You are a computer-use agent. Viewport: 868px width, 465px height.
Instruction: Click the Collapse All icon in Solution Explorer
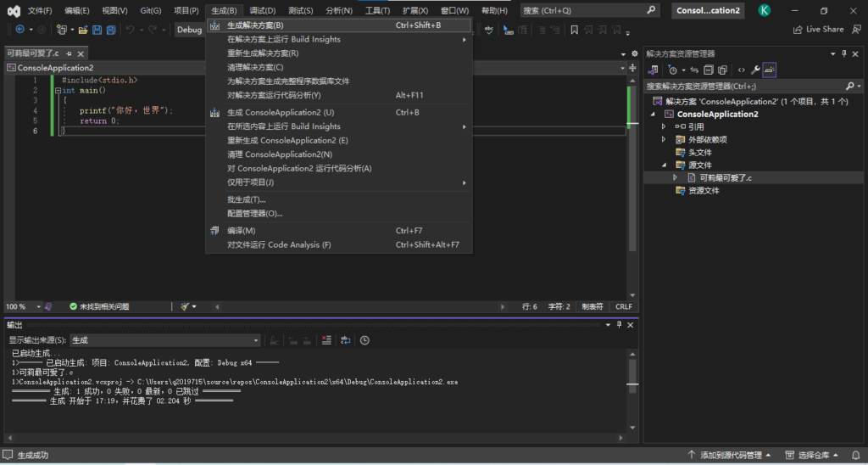(x=709, y=70)
